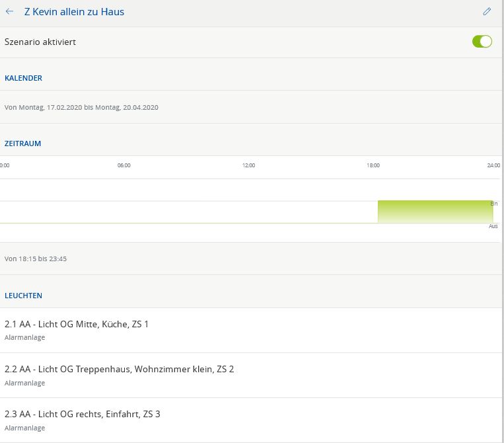Click the 12:00 timeline label
The height and width of the screenshot is (443, 504).
point(248,165)
